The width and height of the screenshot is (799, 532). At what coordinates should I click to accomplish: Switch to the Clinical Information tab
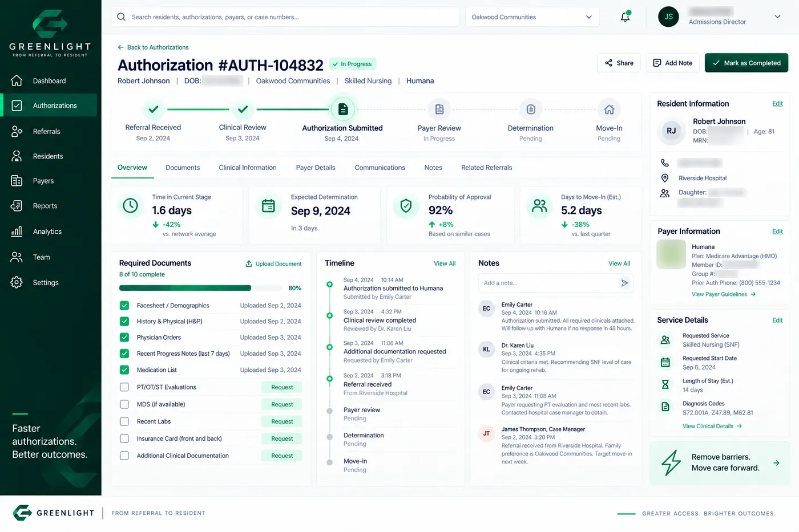[x=248, y=168]
